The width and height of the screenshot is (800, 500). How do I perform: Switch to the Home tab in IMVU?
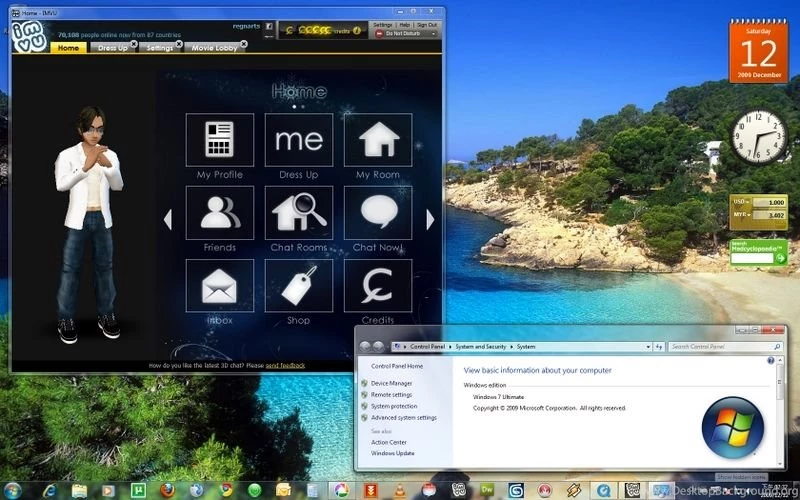click(x=68, y=48)
